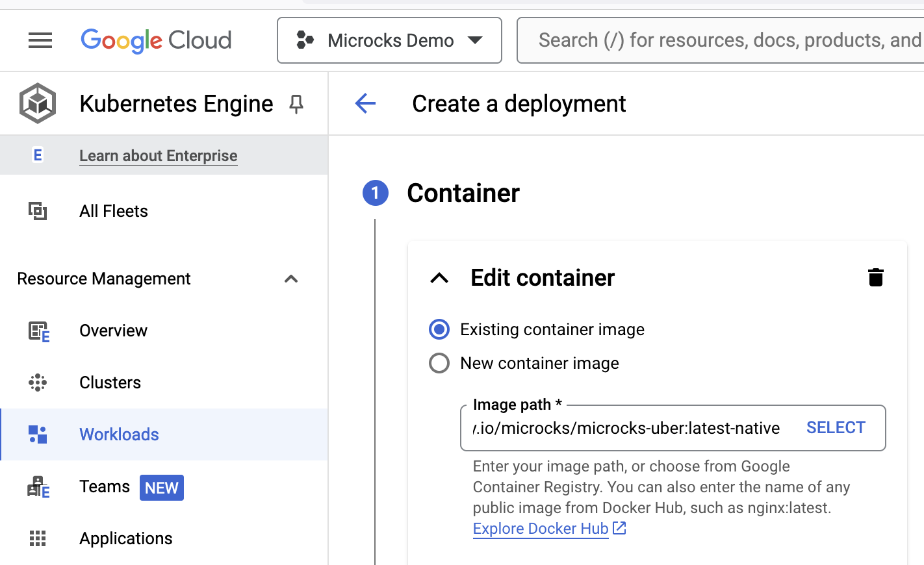Click the Kubernetes Engine hexagon icon

(37, 103)
